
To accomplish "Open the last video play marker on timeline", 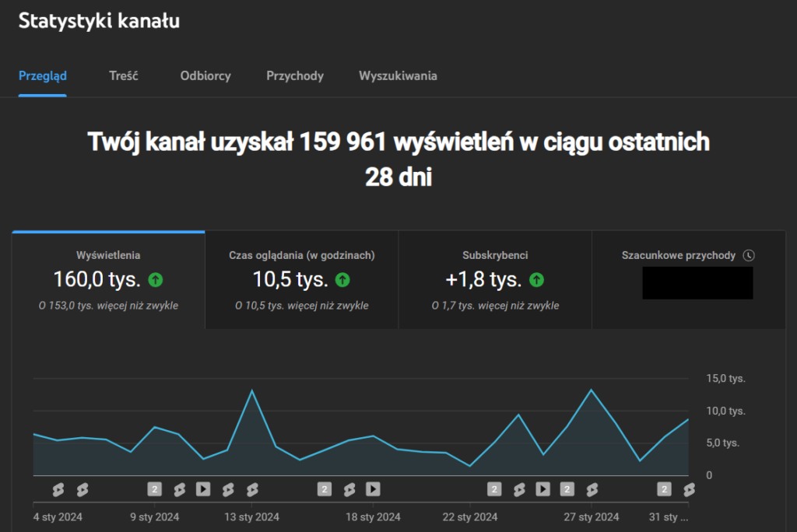I will pos(542,489).
